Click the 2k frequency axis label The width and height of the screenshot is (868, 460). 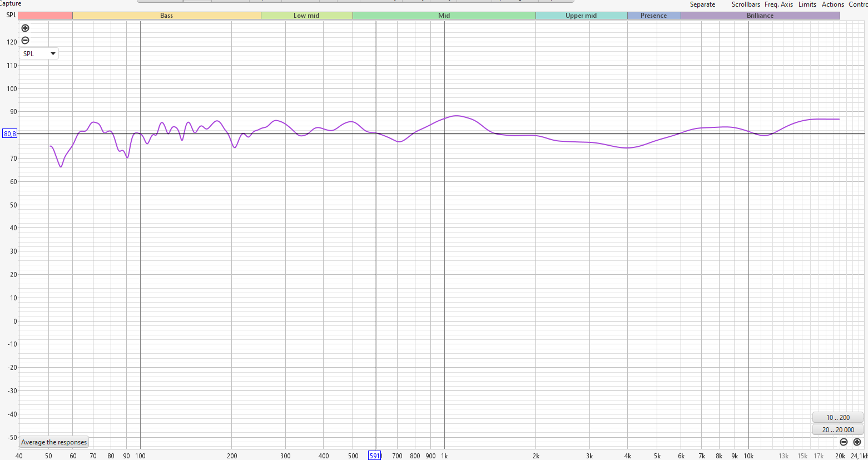[536, 456]
